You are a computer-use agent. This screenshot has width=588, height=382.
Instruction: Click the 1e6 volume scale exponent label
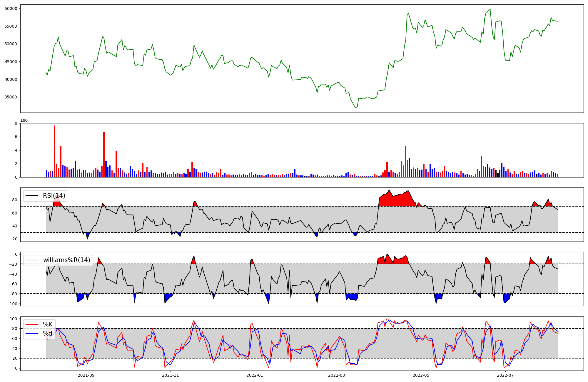[24, 120]
